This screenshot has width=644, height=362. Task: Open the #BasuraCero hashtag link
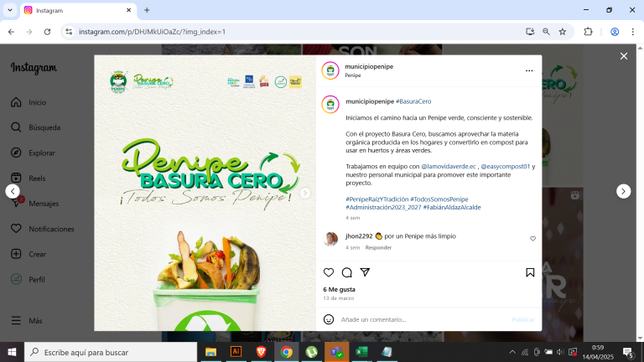[x=413, y=101]
